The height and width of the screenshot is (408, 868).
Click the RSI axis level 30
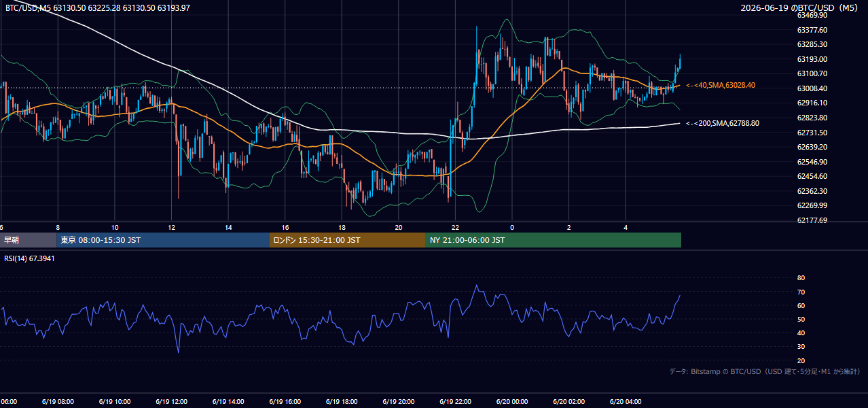[801, 347]
